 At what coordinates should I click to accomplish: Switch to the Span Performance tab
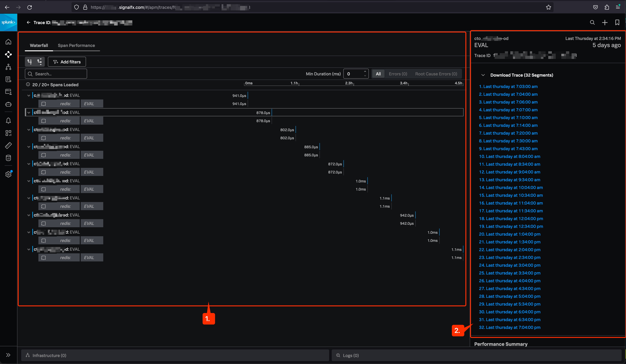pyautogui.click(x=76, y=45)
